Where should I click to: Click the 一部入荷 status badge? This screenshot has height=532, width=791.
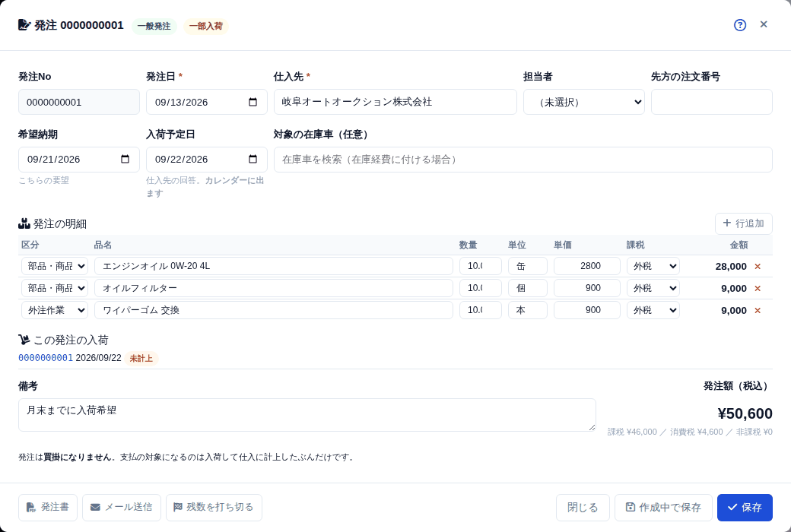tap(206, 27)
